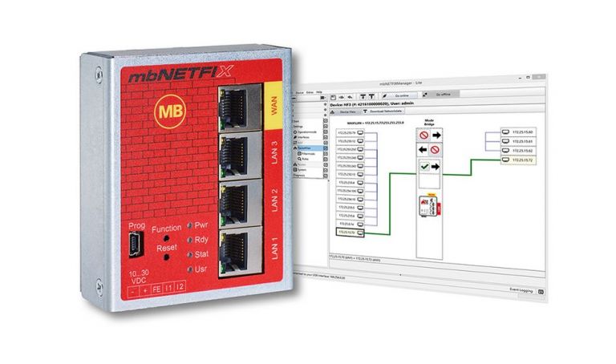Image resolution: width=616 pixels, height=364 pixels.
Task: Click the Device NF3 user admin header text
Action: [x=372, y=104]
